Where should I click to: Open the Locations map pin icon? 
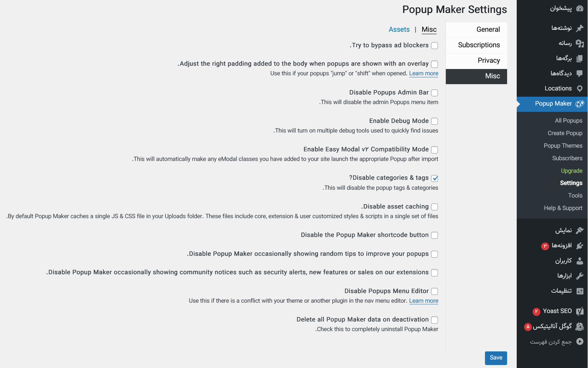580,89
